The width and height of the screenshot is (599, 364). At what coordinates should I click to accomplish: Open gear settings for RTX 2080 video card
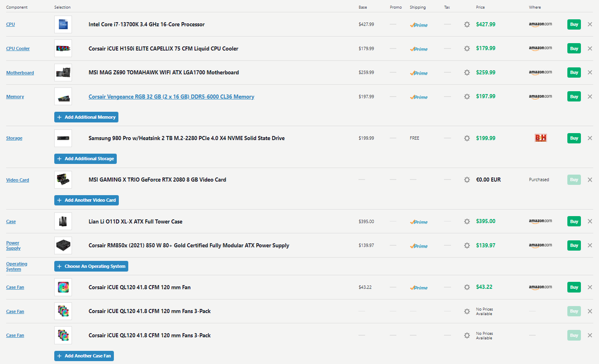click(x=467, y=180)
